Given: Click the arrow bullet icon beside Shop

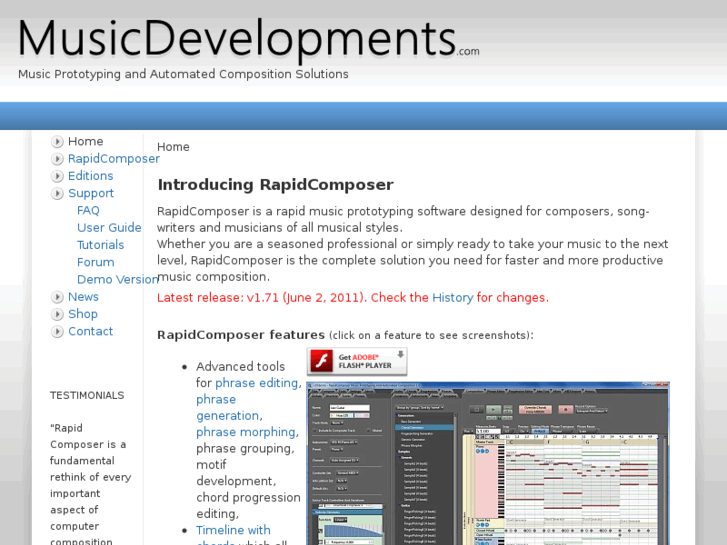Looking at the screenshot, I should 57,314.
